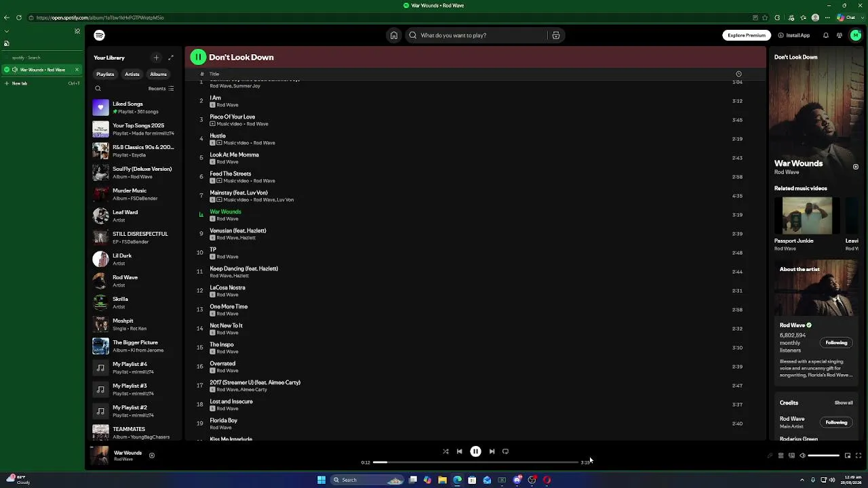Viewport: 868px width, 488px height.
Task: Enter full screen player
Action: 859,455
